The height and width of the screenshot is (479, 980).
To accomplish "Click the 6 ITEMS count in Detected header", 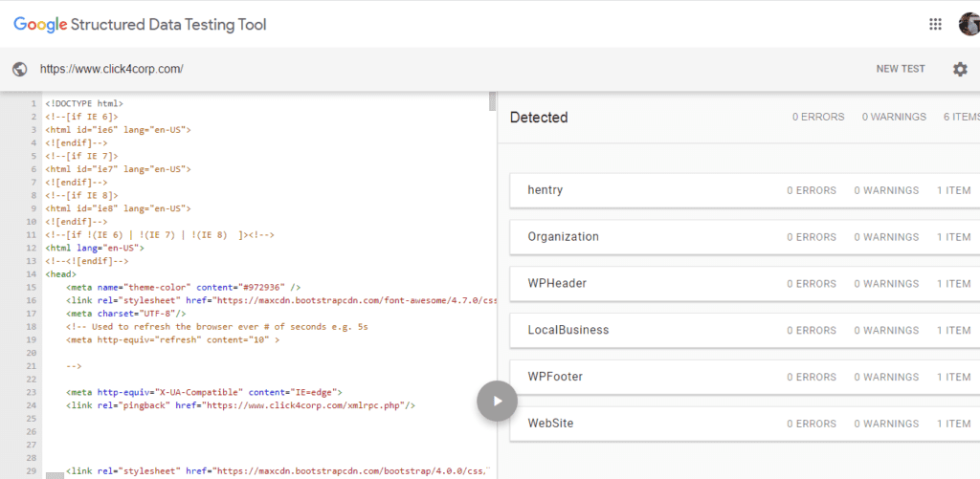I will (962, 117).
